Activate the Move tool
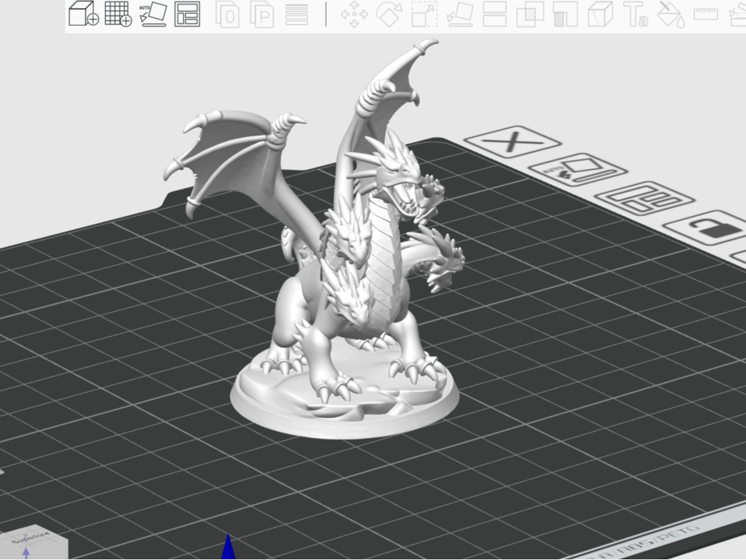 click(354, 15)
